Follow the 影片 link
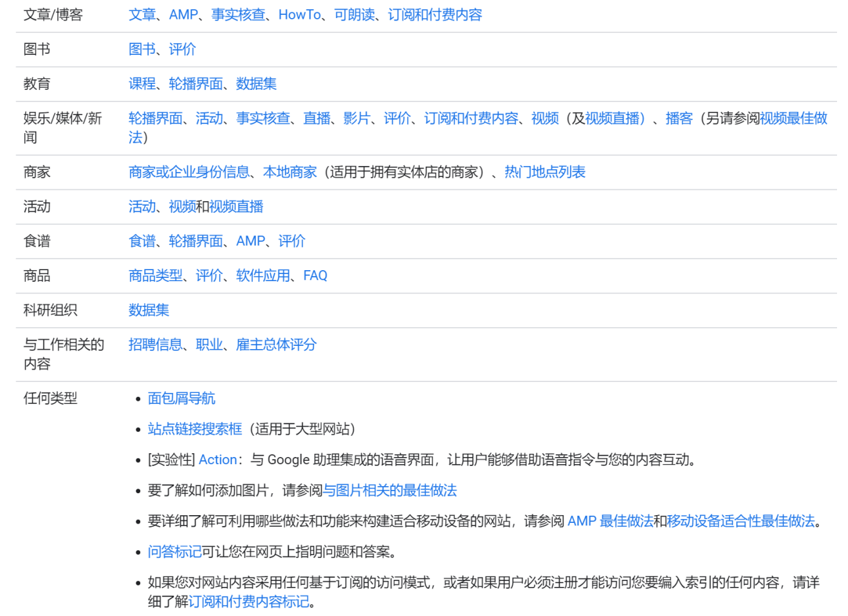Image resolution: width=848 pixels, height=616 pixels. pyautogui.click(x=357, y=118)
